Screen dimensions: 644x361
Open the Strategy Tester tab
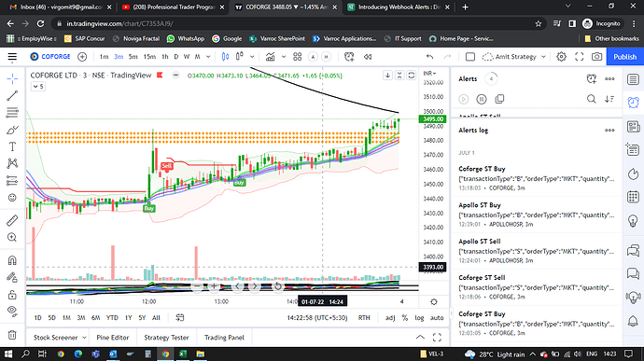(166, 337)
